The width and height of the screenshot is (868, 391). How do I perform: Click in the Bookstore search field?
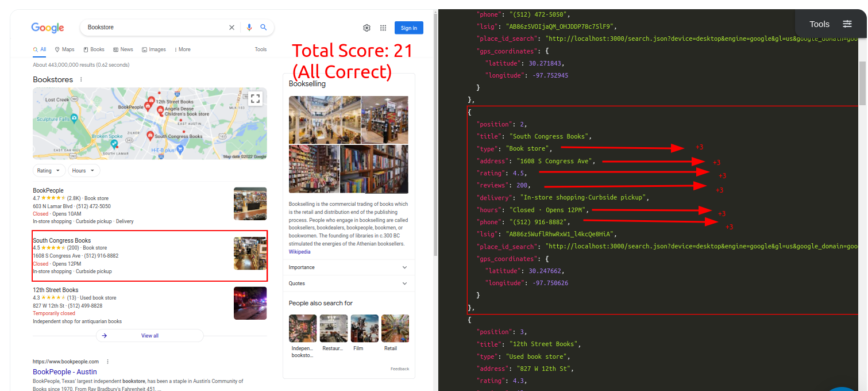[155, 27]
